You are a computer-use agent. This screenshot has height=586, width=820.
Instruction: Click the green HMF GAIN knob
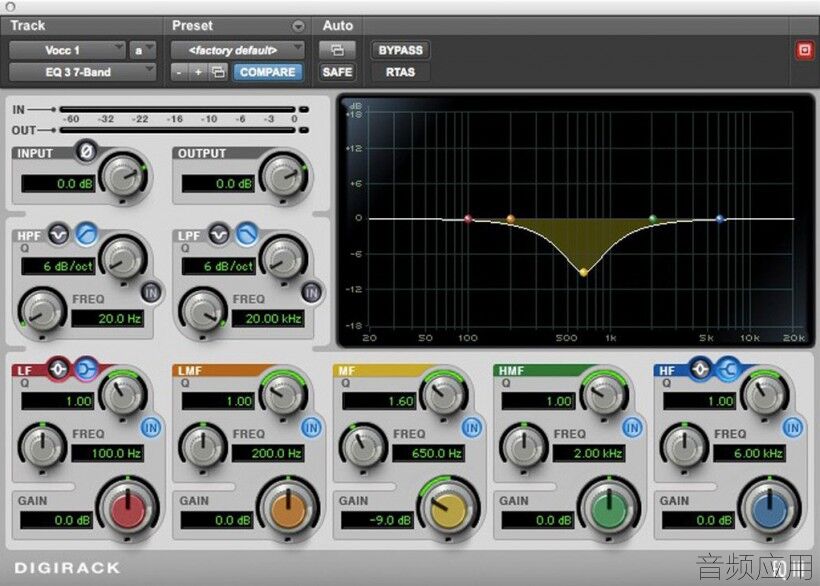[609, 507]
